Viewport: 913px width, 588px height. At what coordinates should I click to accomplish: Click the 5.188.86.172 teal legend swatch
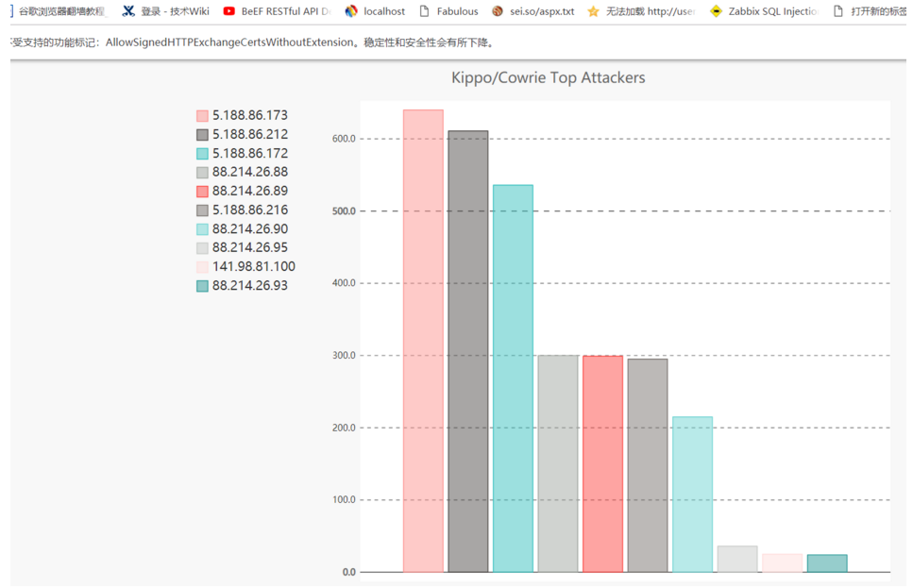tap(202, 154)
